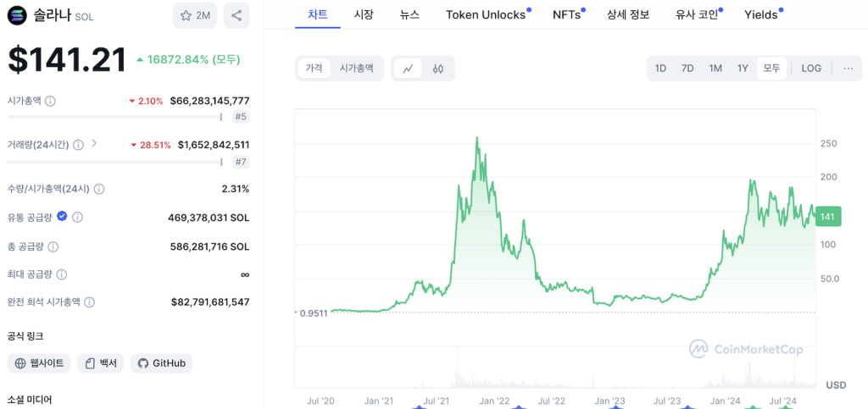The image size is (868, 409).
Task: Click the #7 volume rank badge
Action: [241, 162]
